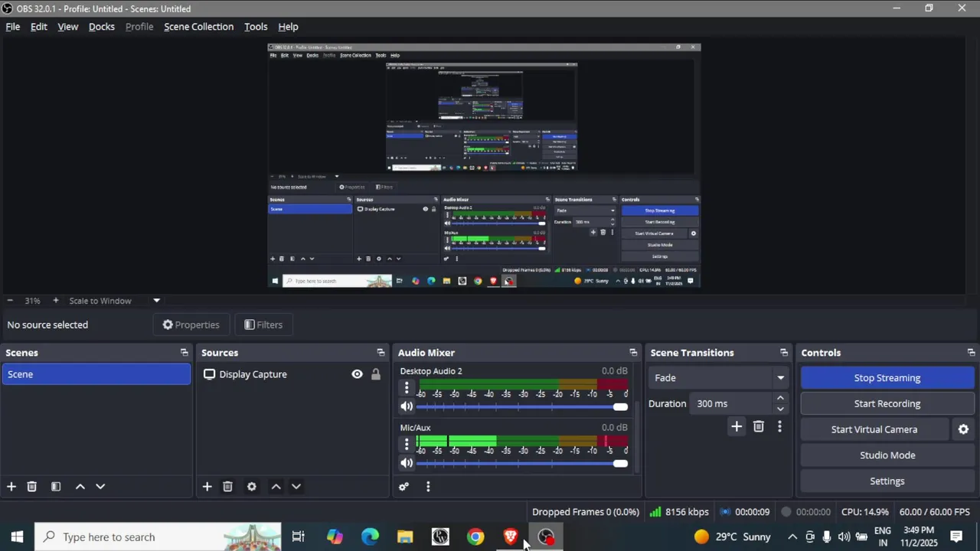
Task: Increase transition duration stepper up
Action: [x=780, y=398]
